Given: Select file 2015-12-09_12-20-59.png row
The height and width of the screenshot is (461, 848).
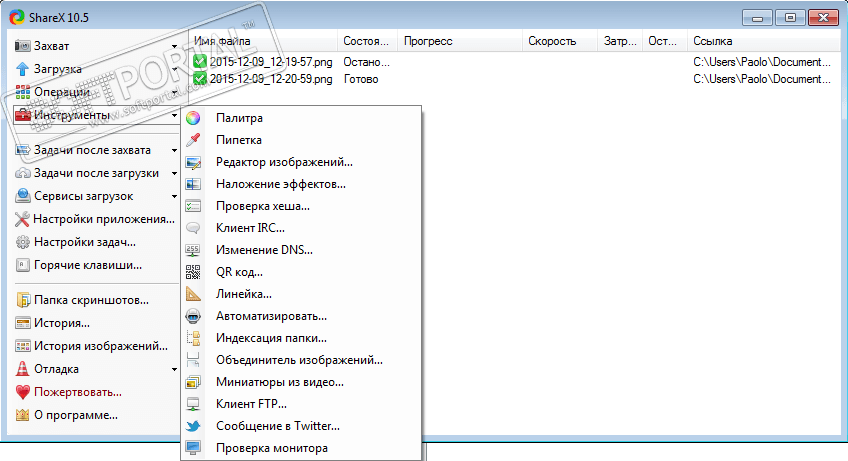Looking at the screenshot, I should coord(514,79).
